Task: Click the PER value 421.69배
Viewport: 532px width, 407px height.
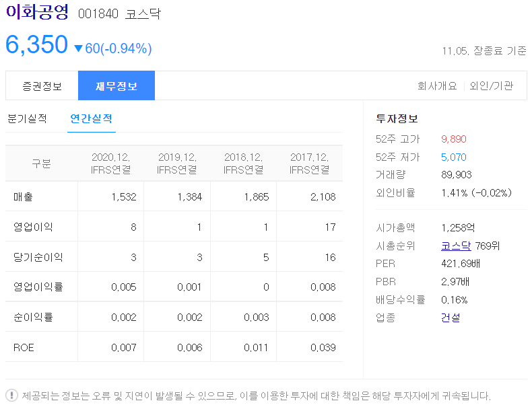Action: coord(461,264)
